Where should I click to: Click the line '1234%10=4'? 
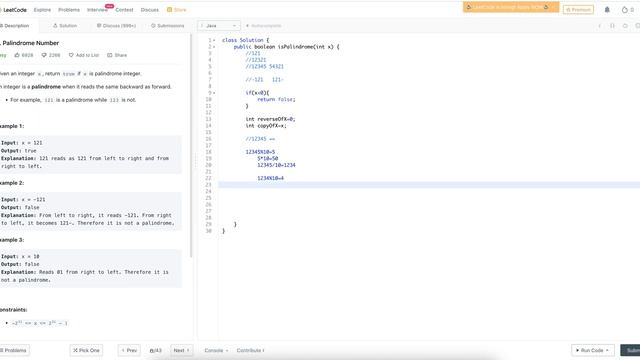(x=270, y=178)
